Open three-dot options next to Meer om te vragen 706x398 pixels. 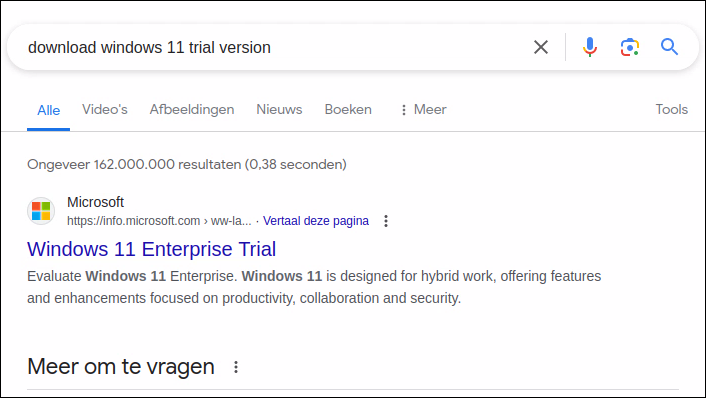(235, 367)
